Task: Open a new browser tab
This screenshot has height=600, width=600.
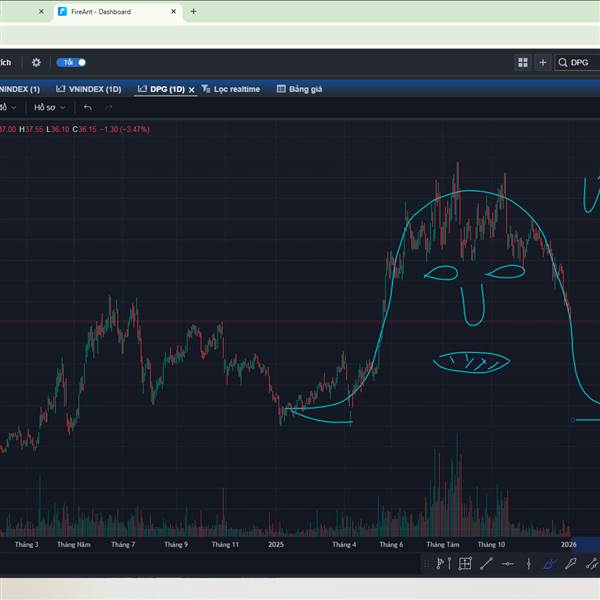Action: tap(194, 11)
